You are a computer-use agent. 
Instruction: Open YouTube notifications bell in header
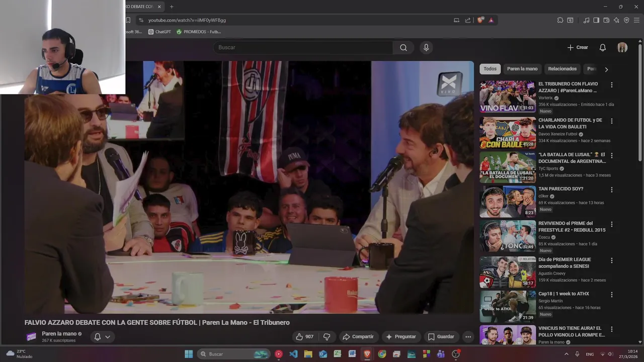(603, 47)
